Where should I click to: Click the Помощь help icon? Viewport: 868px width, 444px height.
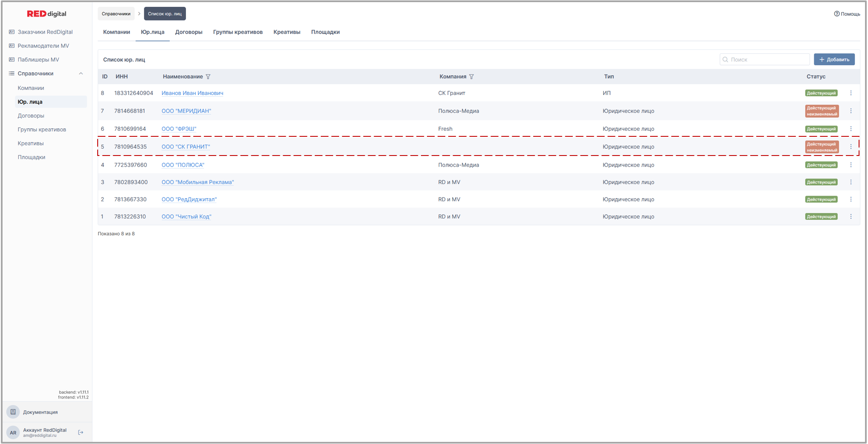tap(836, 14)
